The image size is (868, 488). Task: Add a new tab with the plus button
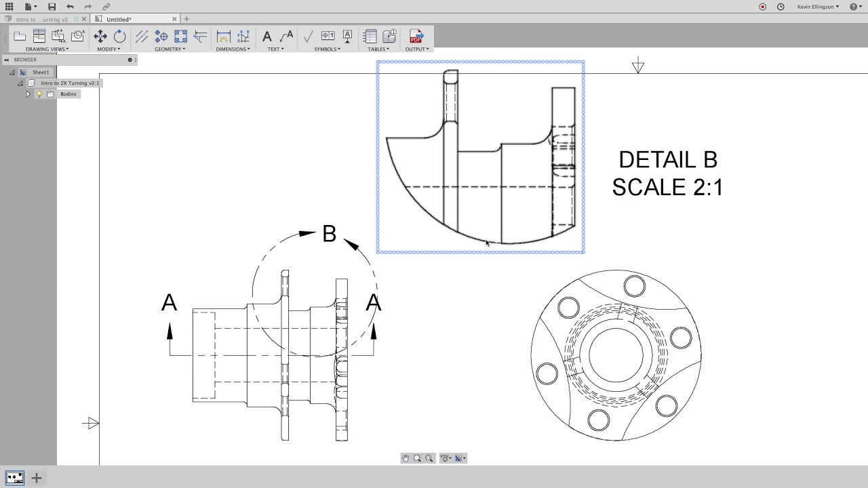[x=186, y=19]
